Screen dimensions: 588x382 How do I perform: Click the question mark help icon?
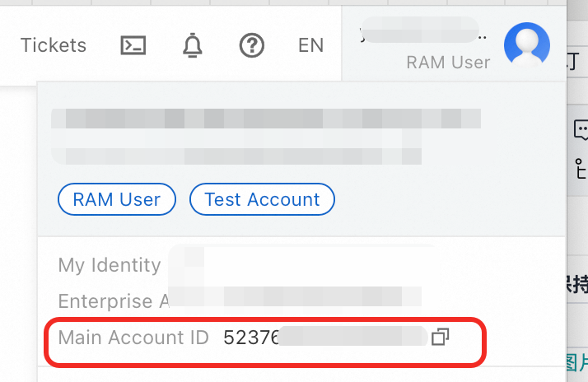[x=251, y=45]
